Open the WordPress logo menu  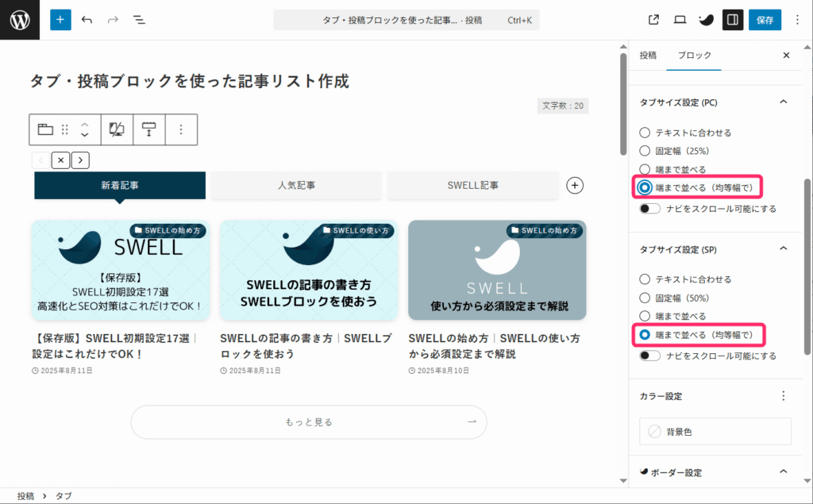tap(20, 20)
